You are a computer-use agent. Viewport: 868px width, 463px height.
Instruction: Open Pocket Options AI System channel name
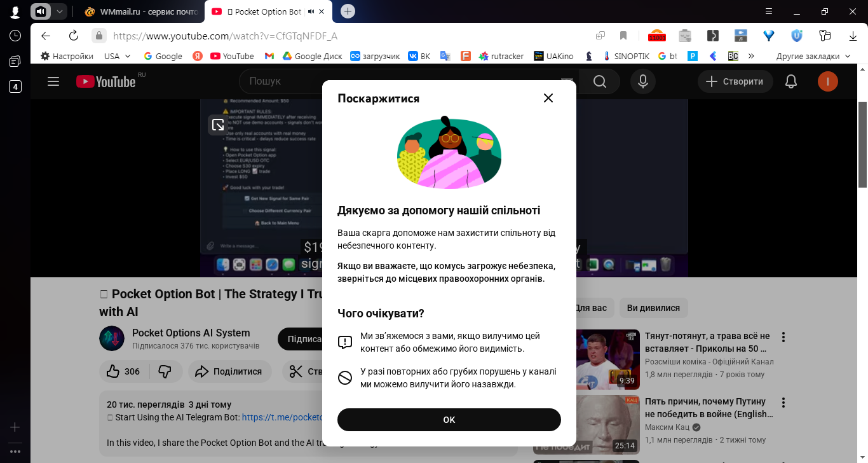click(x=191, y=333)
